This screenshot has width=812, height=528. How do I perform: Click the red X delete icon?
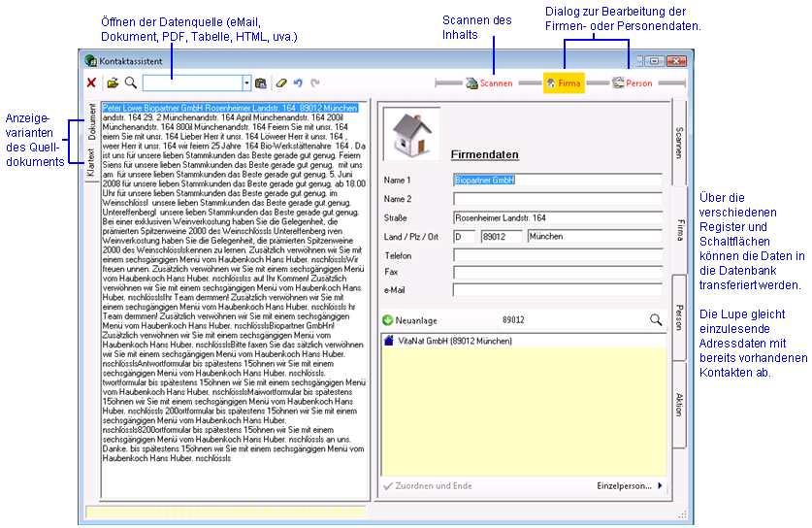pos(91,82)
